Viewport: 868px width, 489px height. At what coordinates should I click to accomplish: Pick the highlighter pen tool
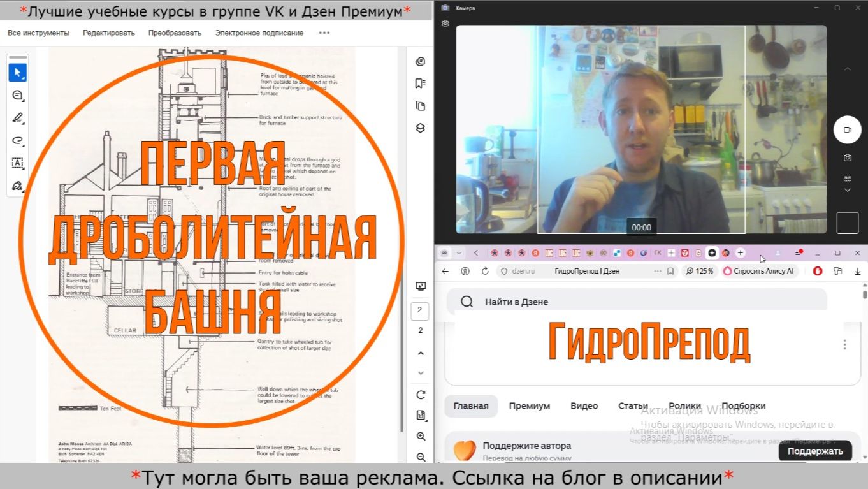pos(18,118)
